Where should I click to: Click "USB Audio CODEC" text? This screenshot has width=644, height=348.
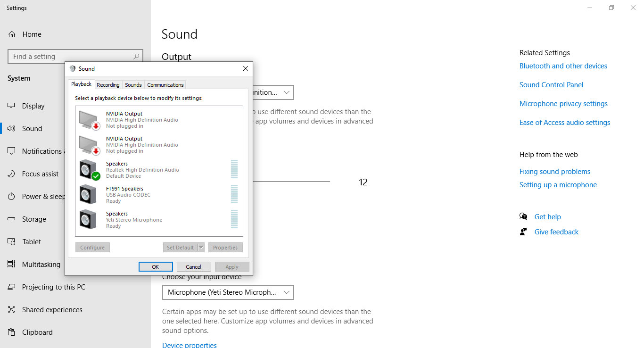point(128,195)
